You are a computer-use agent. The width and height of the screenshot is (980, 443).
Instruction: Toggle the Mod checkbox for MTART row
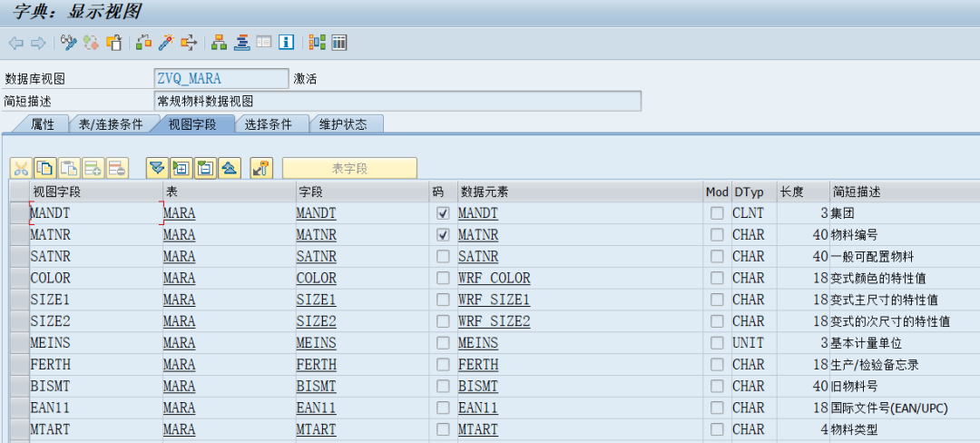point(717,429)
